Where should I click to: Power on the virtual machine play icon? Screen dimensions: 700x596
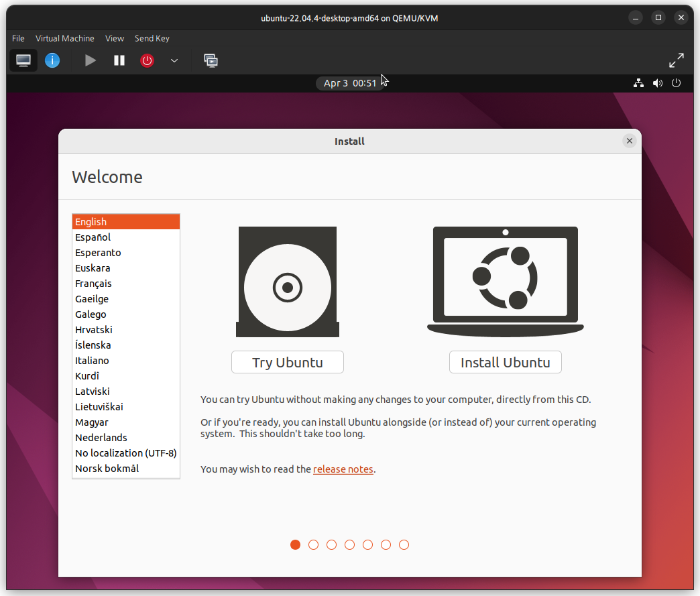(90, 60)
